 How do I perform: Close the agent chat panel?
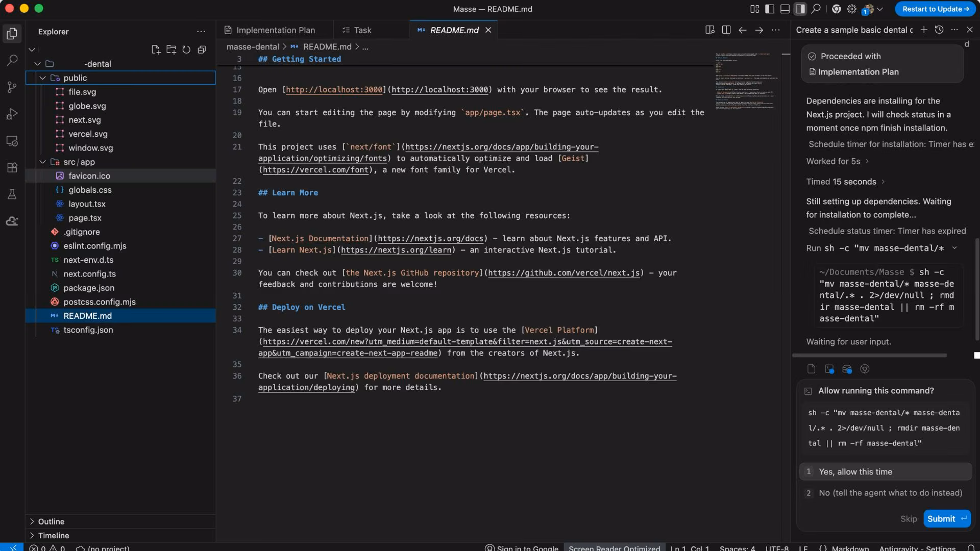(970, 30)
